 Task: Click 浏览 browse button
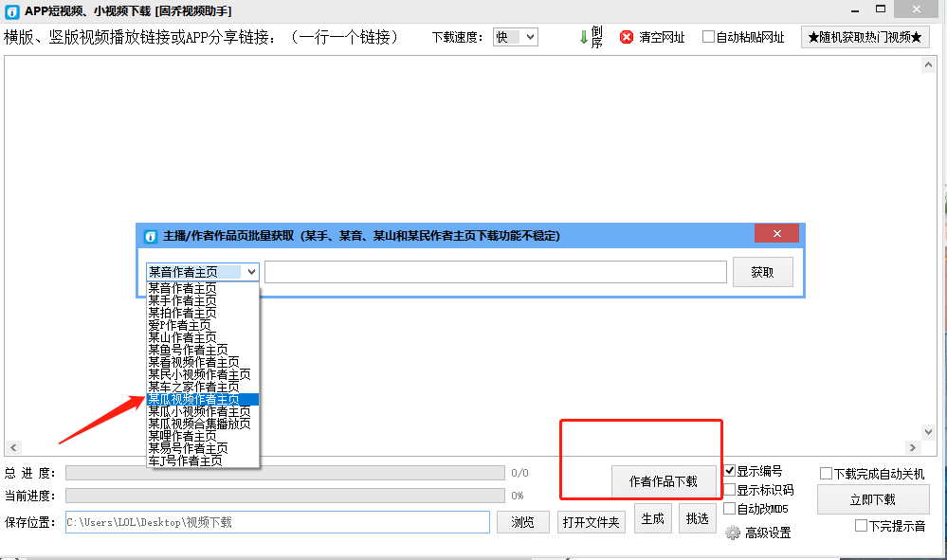523,522
